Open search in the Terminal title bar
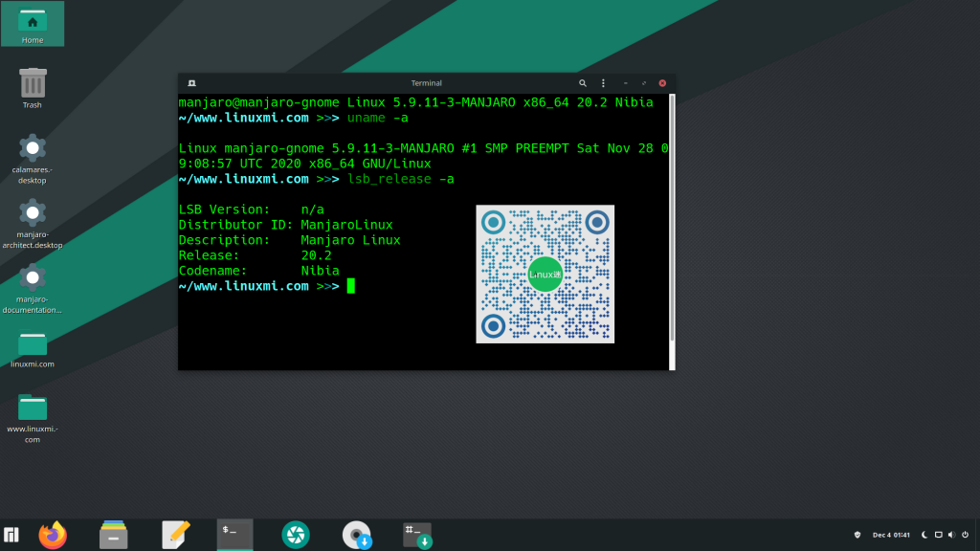This screenshot has width=980, height=551. pyautogui.click(x=583, y=83)
